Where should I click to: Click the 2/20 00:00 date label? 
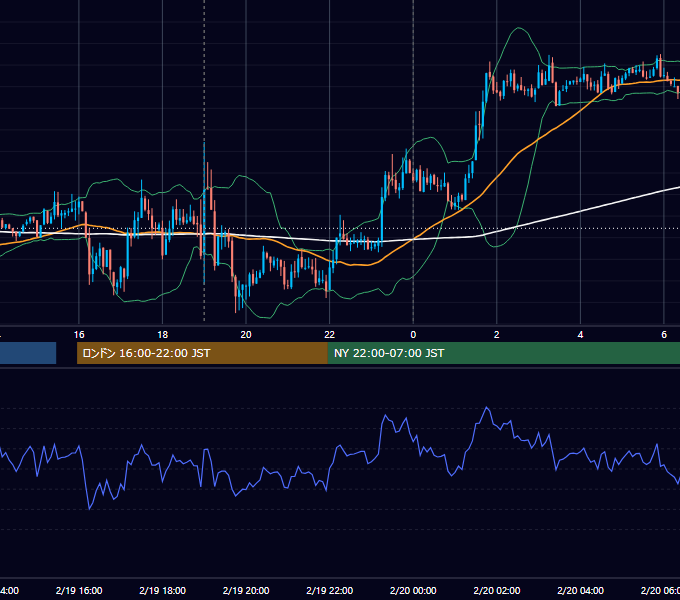[413, 590]
